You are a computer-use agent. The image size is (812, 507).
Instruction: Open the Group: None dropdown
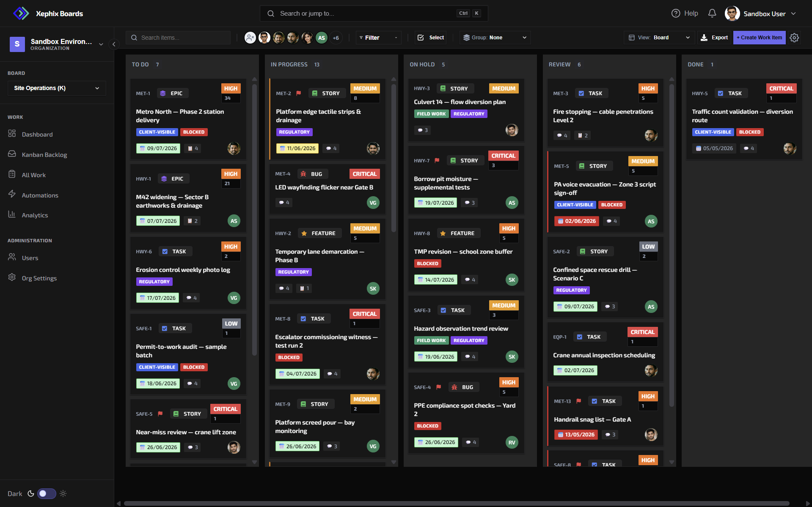point(495,38)
